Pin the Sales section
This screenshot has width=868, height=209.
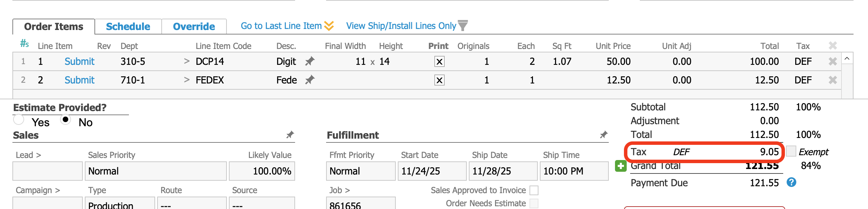290,135
